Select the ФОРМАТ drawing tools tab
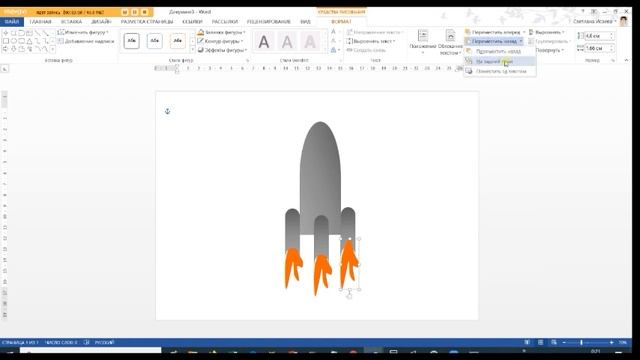Image resolution: width=640 pixels, height=360 pixels. click(341, 22)
